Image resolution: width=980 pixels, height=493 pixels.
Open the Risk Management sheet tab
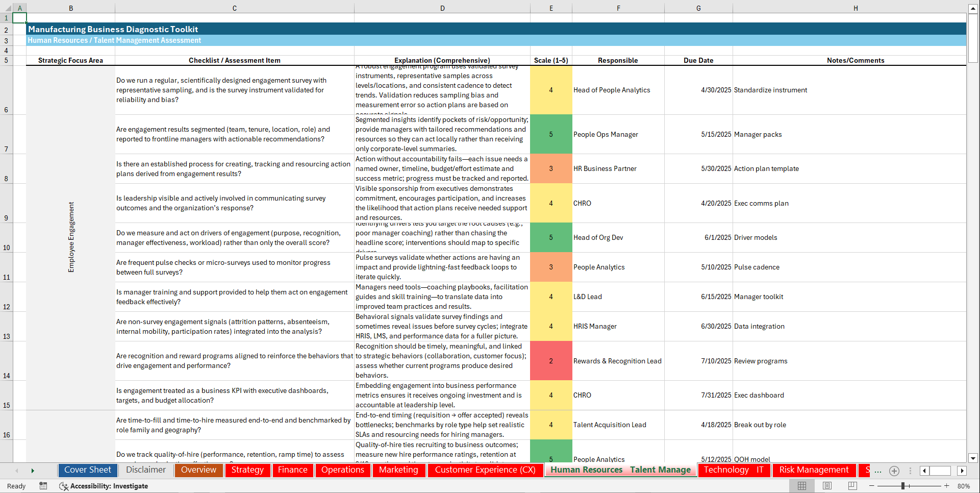814,470
